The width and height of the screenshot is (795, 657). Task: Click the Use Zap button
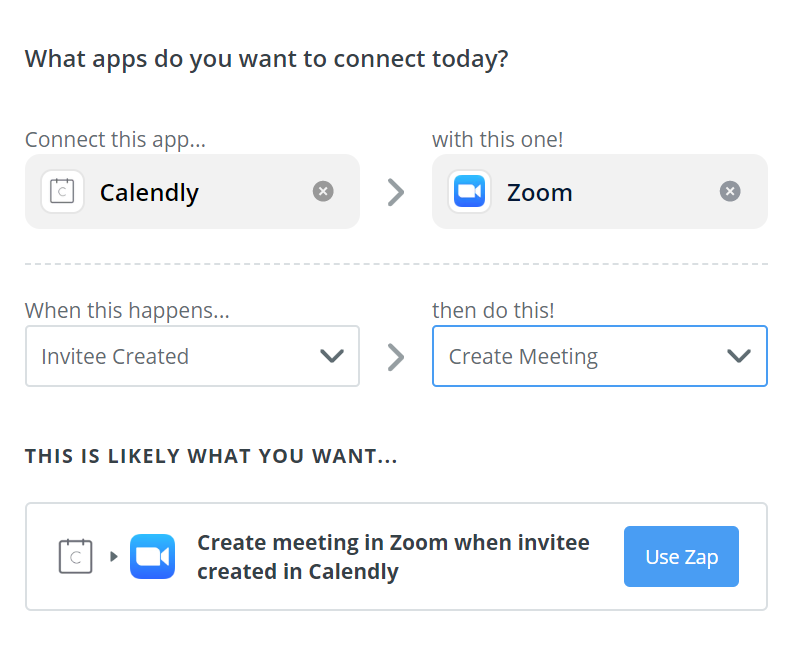[x=681, y=557]
